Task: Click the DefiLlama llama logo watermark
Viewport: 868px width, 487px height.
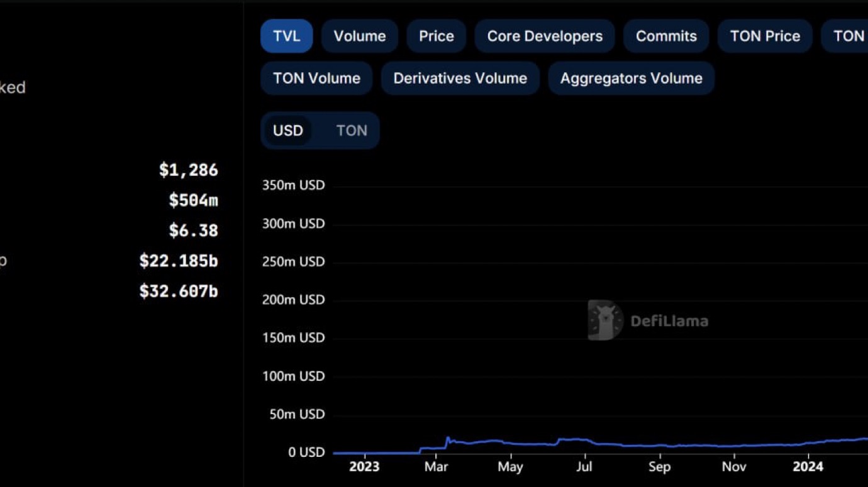Action: click(x=604, y=320)
